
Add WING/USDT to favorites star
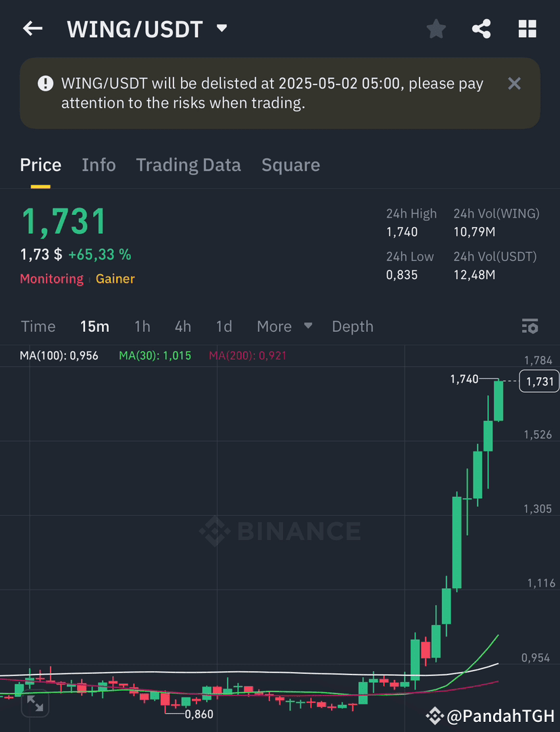(x=436, y=29)
